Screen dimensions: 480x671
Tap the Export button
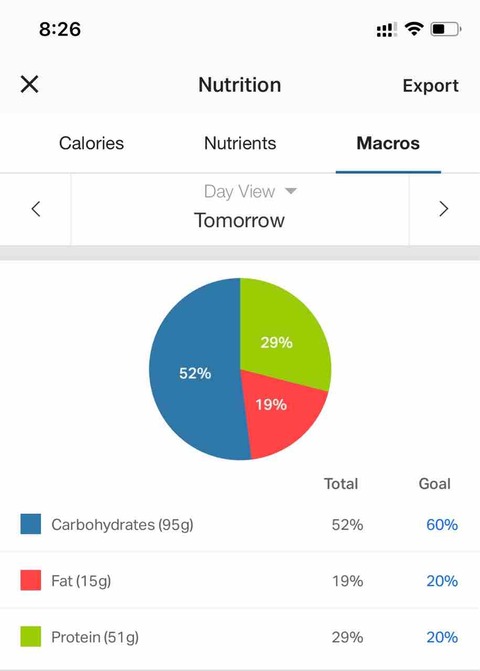point(430,86)
